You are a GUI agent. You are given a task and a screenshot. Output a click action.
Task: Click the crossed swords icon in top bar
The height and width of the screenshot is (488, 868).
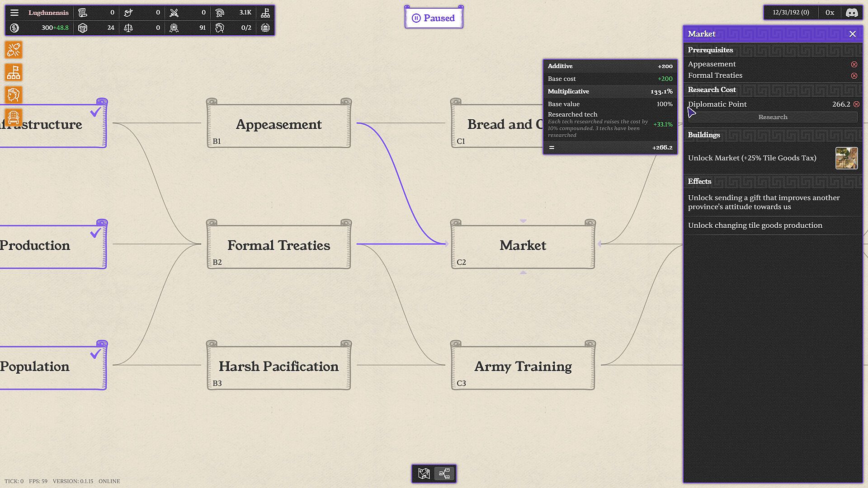[x=174, y=13]
